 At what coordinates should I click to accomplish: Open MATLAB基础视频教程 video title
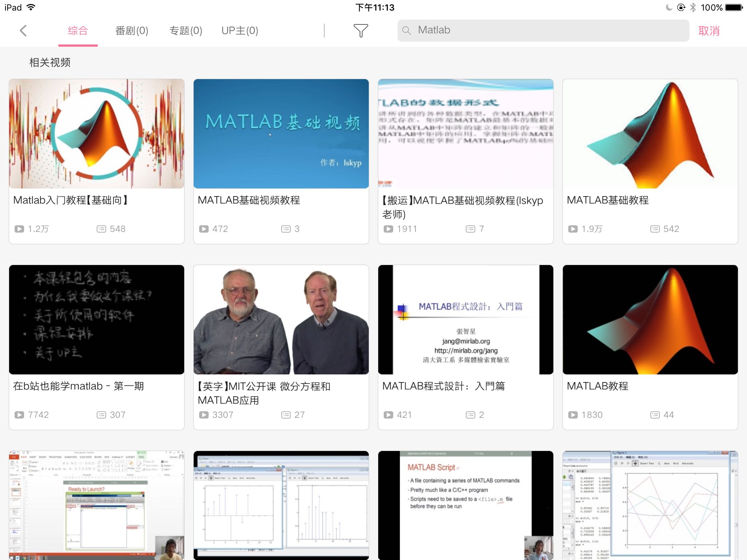[x=249, y=200]
